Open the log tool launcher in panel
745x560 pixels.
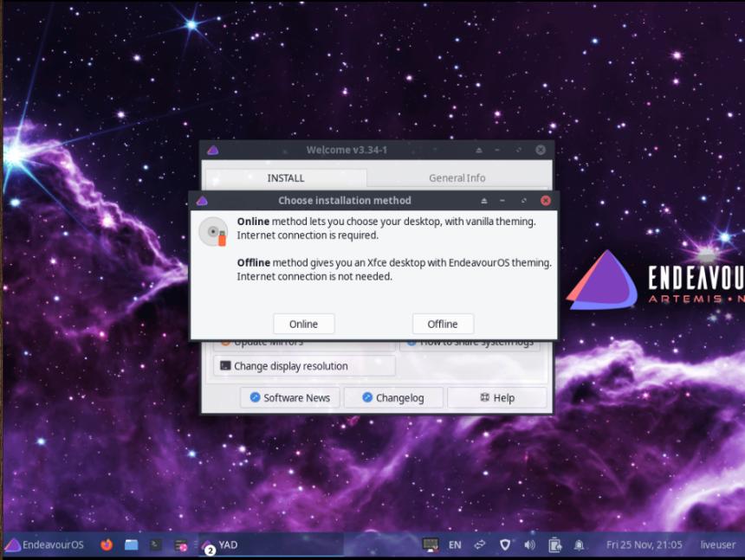pos(180,545)
